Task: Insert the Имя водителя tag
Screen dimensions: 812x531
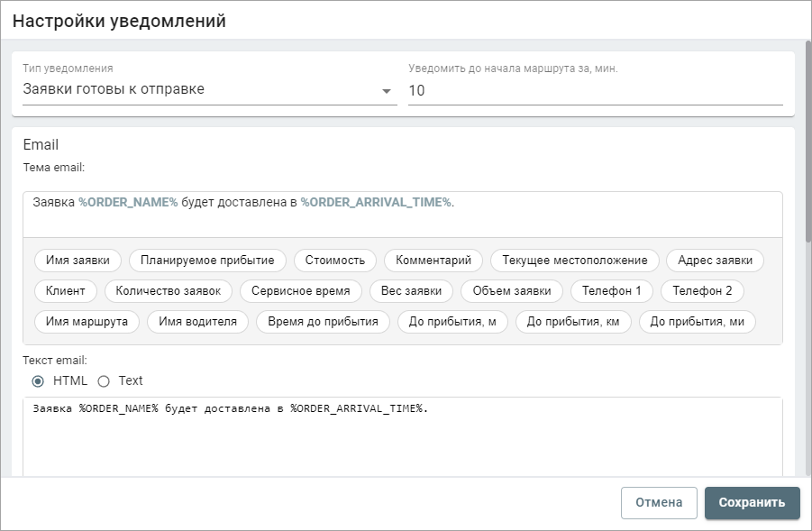Action: click(198, 321)
